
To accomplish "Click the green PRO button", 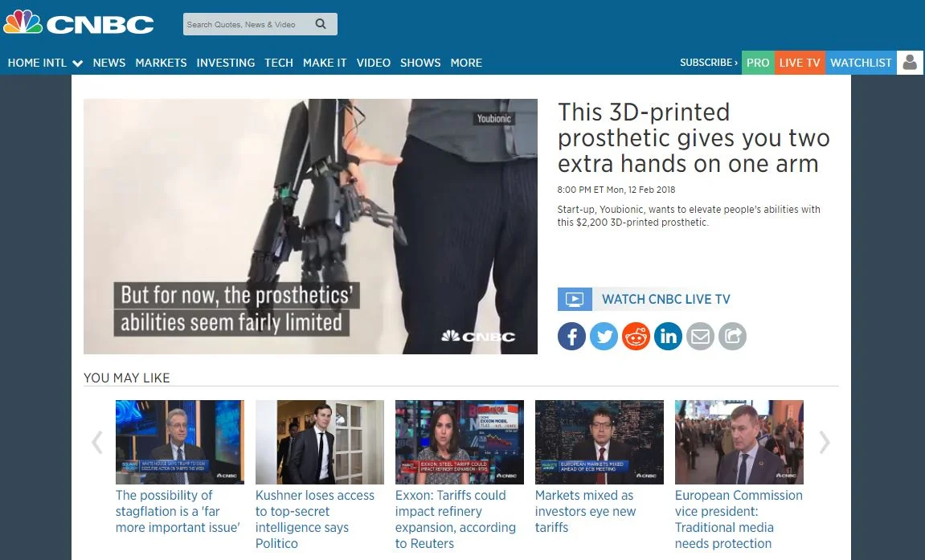I will (758, 63).
